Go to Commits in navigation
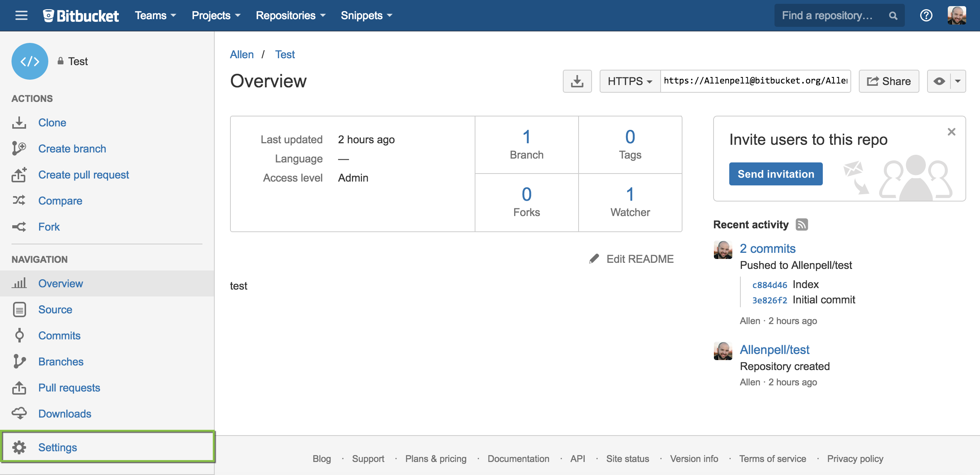The height and width of the screenshot is (475, 980). point(59,336)
